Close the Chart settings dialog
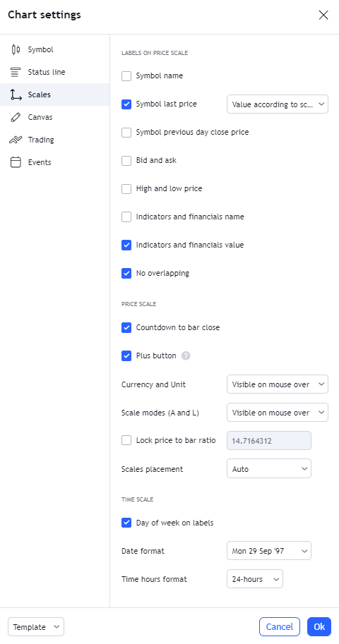 click(x=323, y=16)
